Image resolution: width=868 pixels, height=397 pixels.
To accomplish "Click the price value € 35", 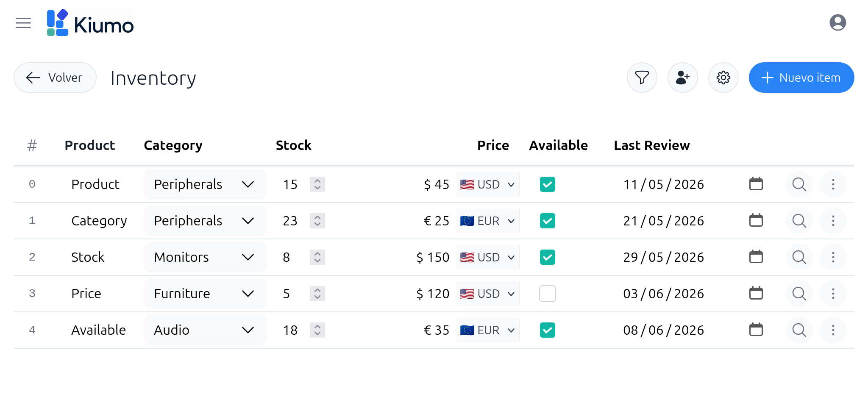I will tap(437, 330).
